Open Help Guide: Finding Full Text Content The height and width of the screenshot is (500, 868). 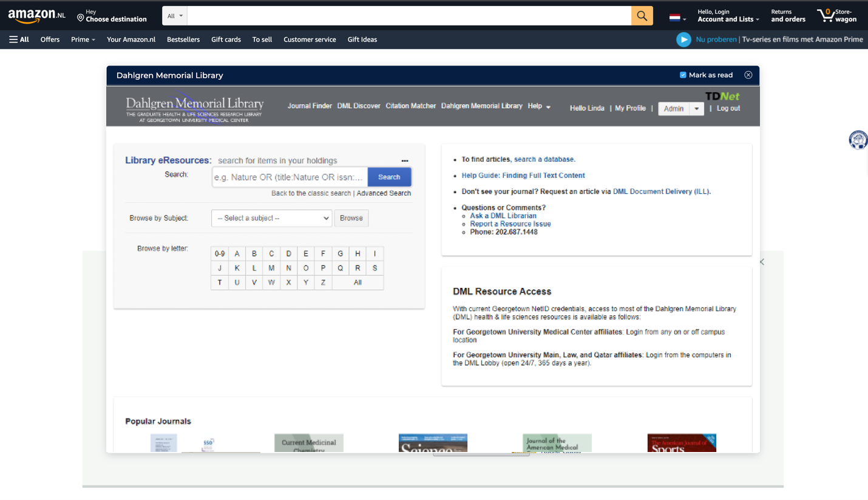tap(523, 176)
